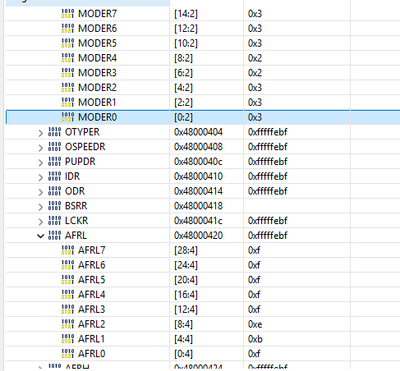Click the bitfield icon next to MODER0
Viewport: 400px width, 371px height.
click(68, 117)
